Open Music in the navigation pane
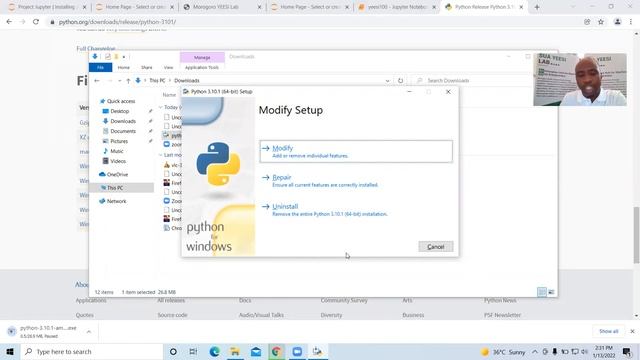640x360 pixels. point(117,151)
